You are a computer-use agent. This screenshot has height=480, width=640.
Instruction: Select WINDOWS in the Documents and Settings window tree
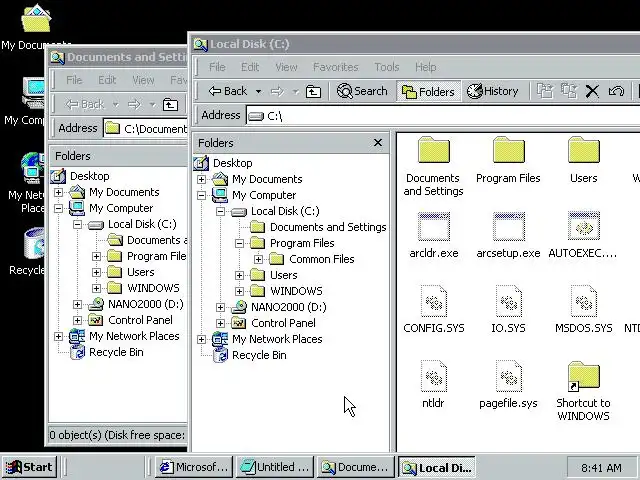153,288
